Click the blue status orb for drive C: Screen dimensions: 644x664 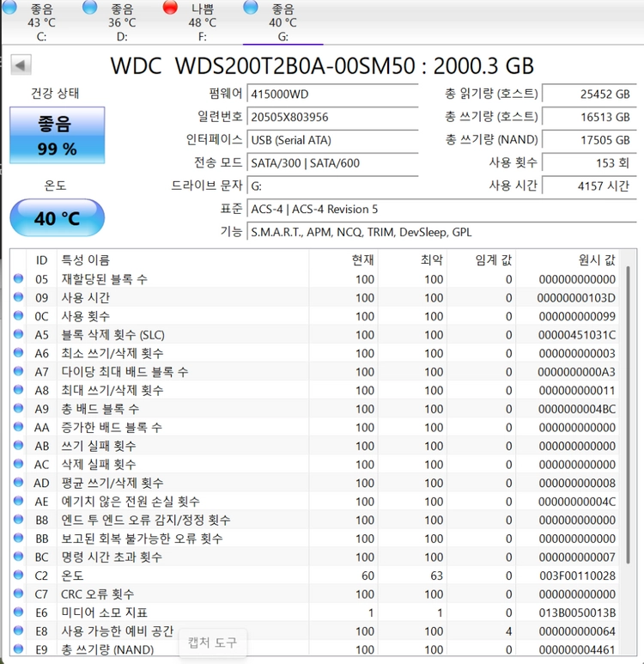(x=9, y=7)
